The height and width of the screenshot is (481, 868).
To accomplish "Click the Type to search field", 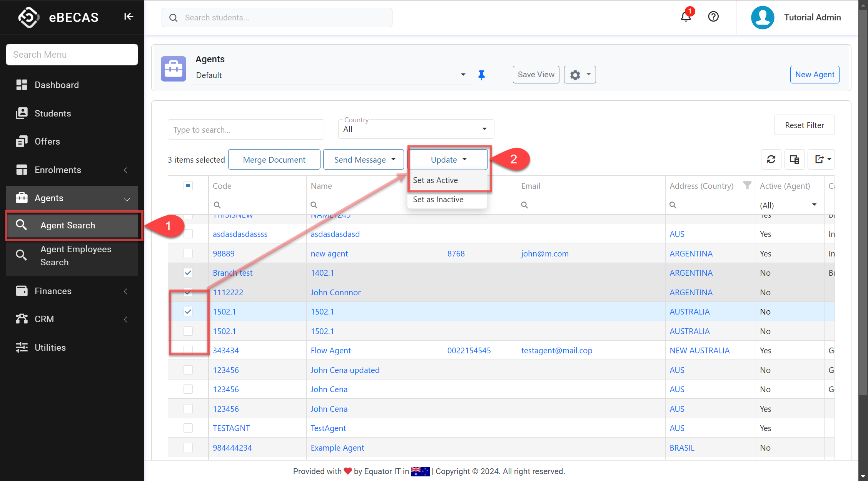I will tap(246, 130).
